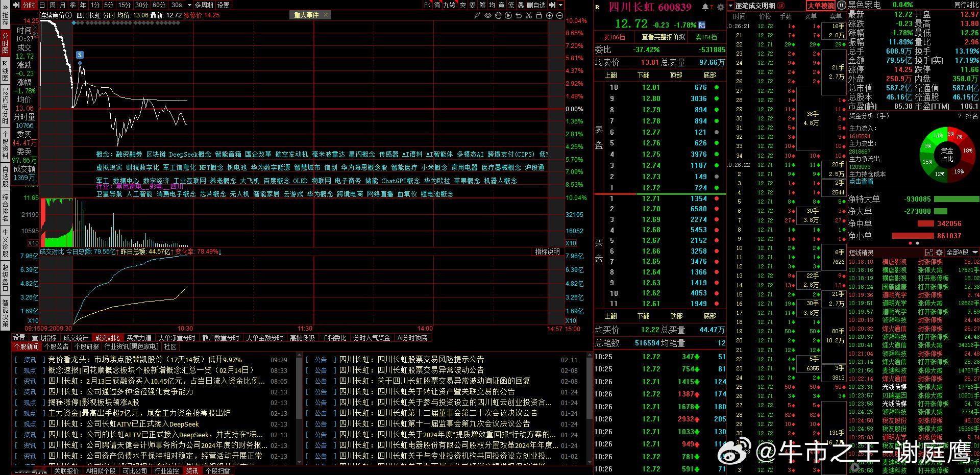Switch to the 量比指标 tab
980x475 pixels.
pos(44,338)
